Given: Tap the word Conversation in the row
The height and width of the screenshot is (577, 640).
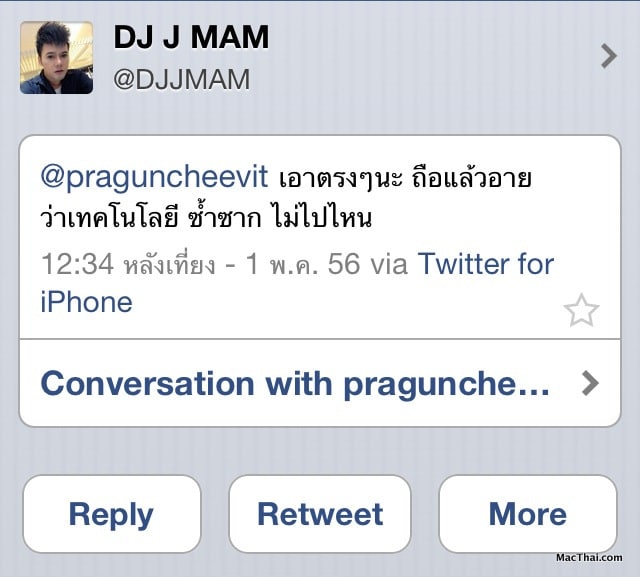Looking at the screenshot, I should 148,384.
